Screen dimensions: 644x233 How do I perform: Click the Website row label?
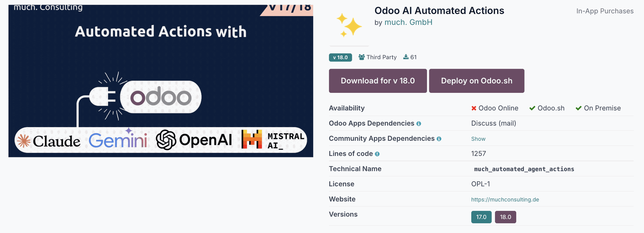pos(342,199)
